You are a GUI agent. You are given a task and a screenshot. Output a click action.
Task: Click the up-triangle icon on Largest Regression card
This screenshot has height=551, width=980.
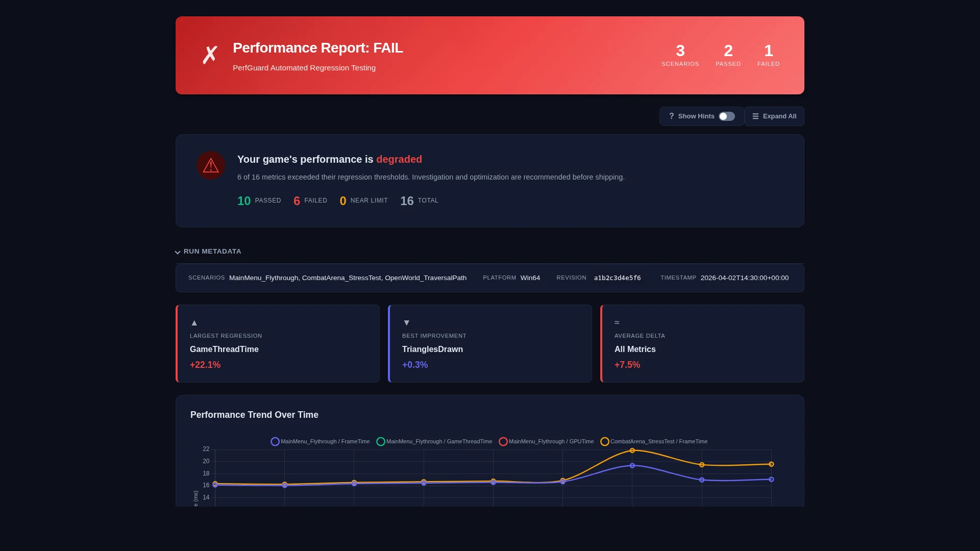(x=194, y=322)
